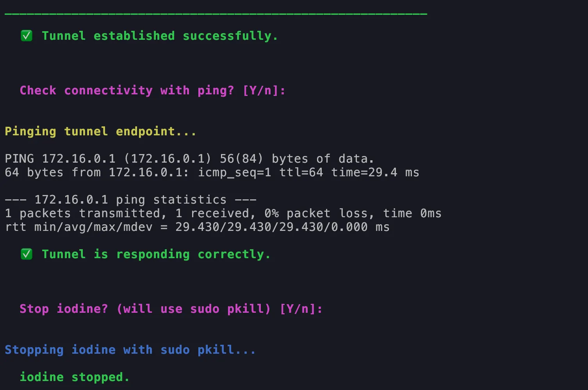The height and width of the screenshot is (390, 588).
Task: Click 'icmp_seq=1' in the ping reply
Action: coord(234,172)
